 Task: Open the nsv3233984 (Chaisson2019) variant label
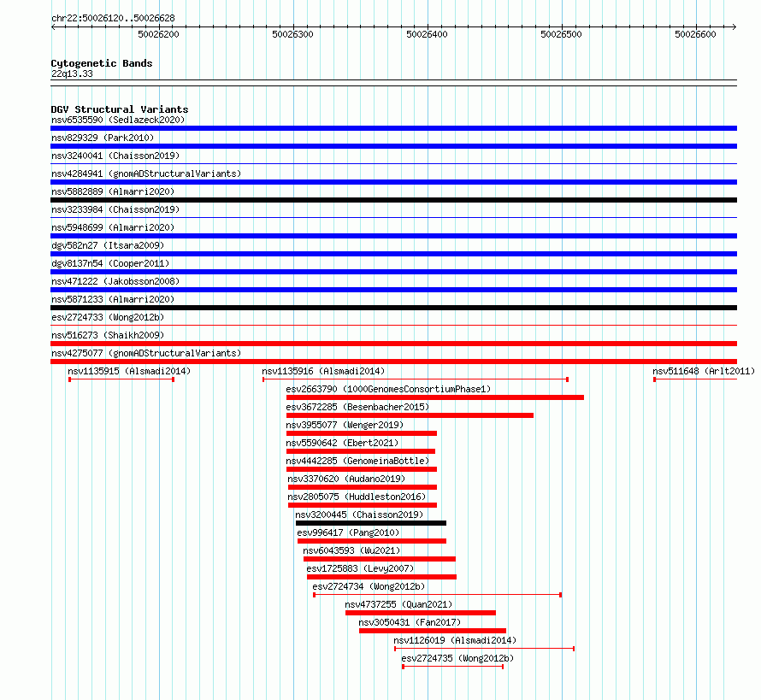click(x=115, y=209)
